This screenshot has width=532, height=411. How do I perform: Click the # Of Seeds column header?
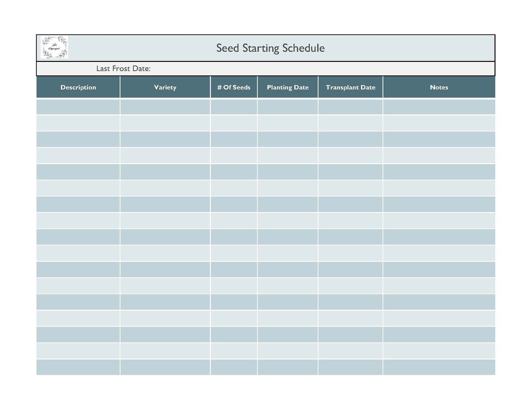coord(234,87)
